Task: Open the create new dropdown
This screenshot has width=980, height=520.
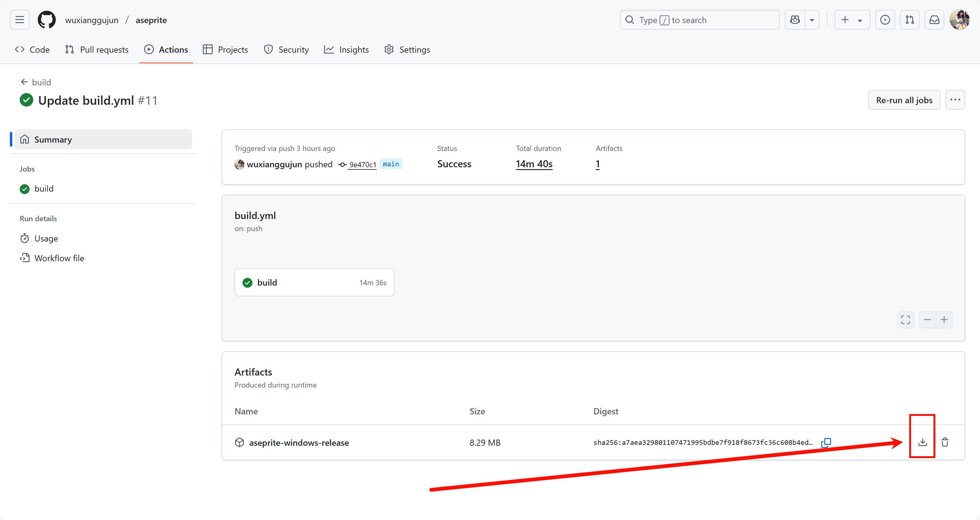Action: click(852, 19)
